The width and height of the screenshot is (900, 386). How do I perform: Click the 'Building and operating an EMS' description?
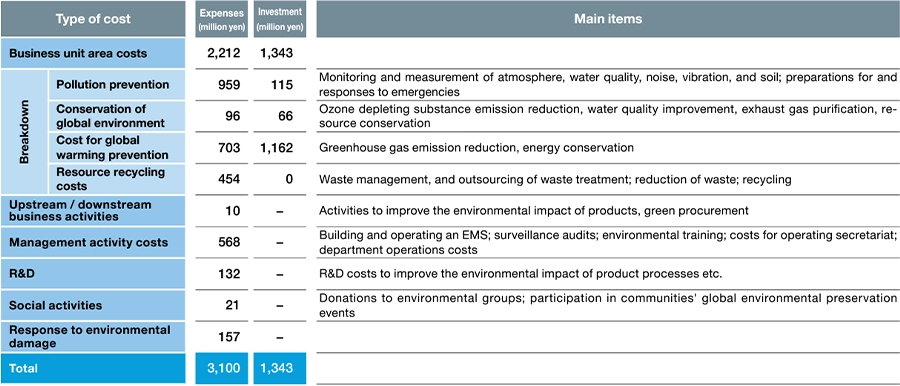click(x=608, y=242)
